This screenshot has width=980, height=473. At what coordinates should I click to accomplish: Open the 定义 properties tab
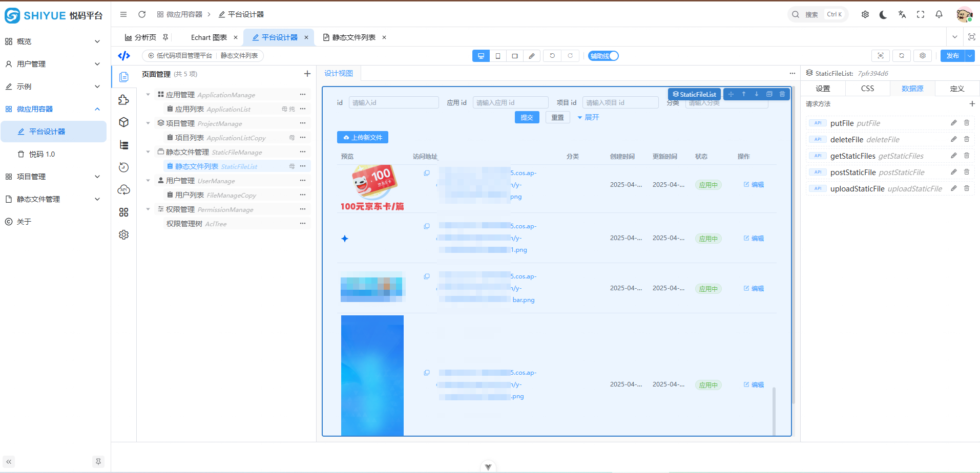click(957, 89)
